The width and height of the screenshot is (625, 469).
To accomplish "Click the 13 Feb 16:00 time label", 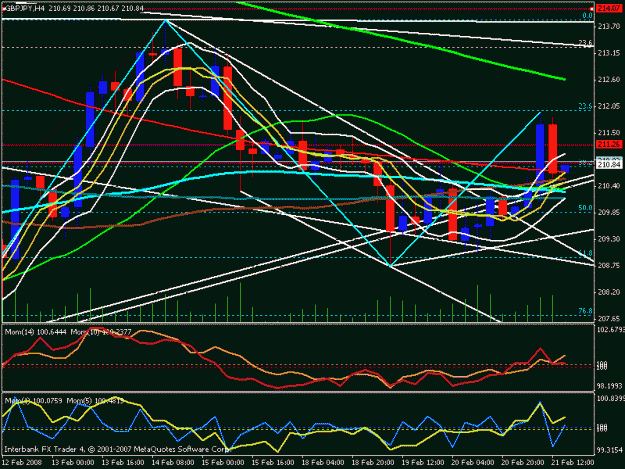I will point(123,462).
